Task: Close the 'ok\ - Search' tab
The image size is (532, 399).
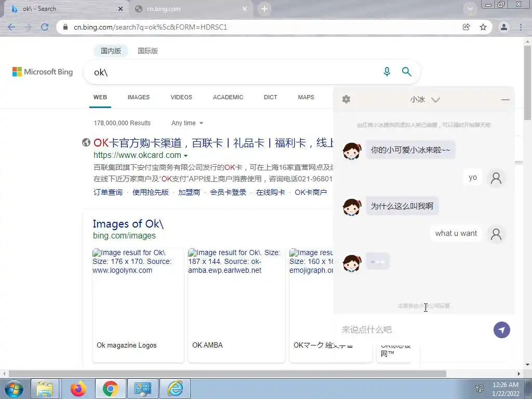Action: point(121,9)
